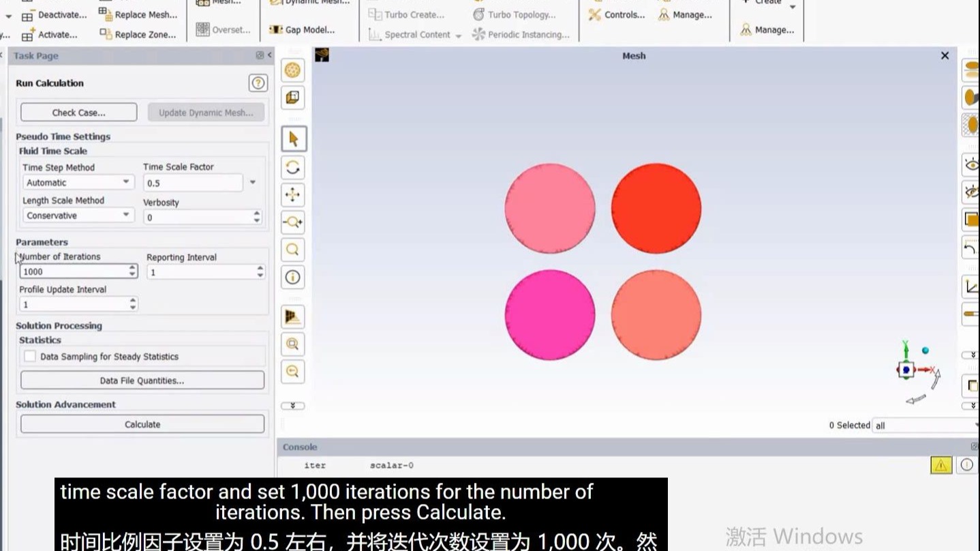Click the Verbosity spinner arrows
The image size is (980, 551).
pyautogui.click(x=257, y=217)
